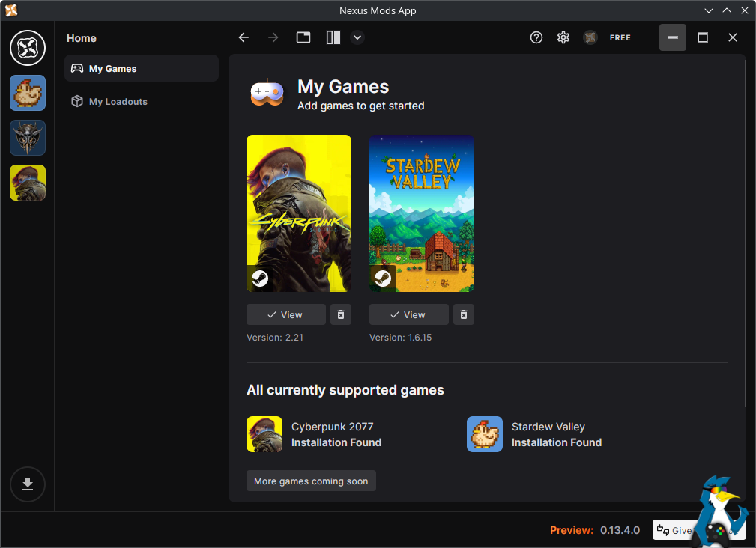Image resolution: width=756 pixels, height=548 pixels.
Task: Click the Home heading in the left panel
Action: [x=82, y=38]
